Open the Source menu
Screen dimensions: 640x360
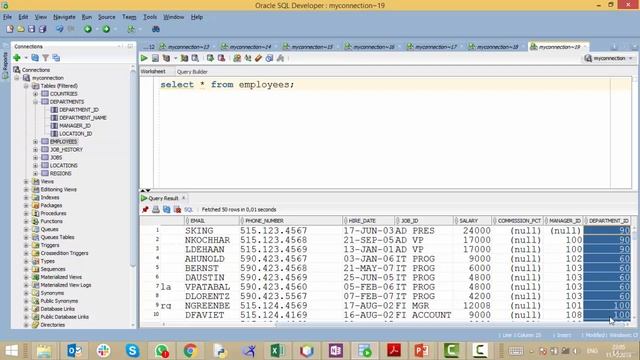click(x=107, y=17)
